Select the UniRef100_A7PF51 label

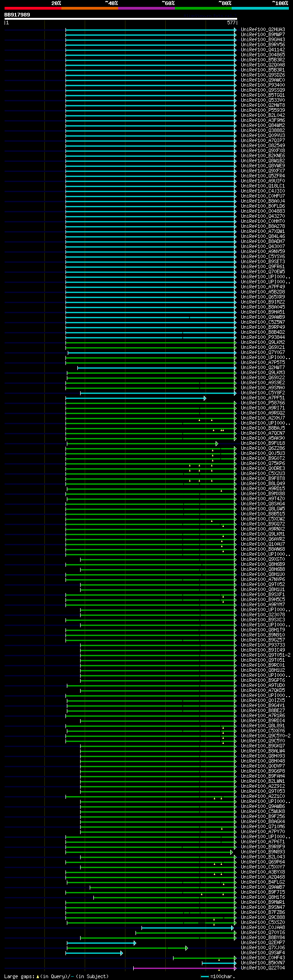(263, 398)
